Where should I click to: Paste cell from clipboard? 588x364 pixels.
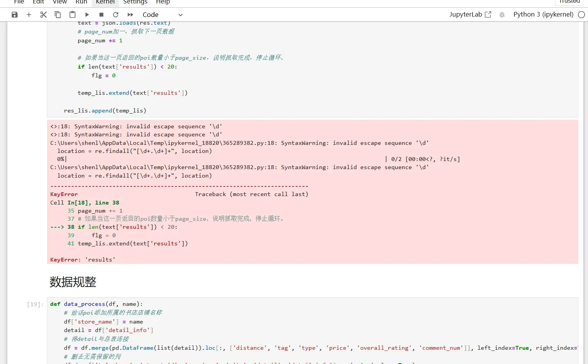point(72,15)
